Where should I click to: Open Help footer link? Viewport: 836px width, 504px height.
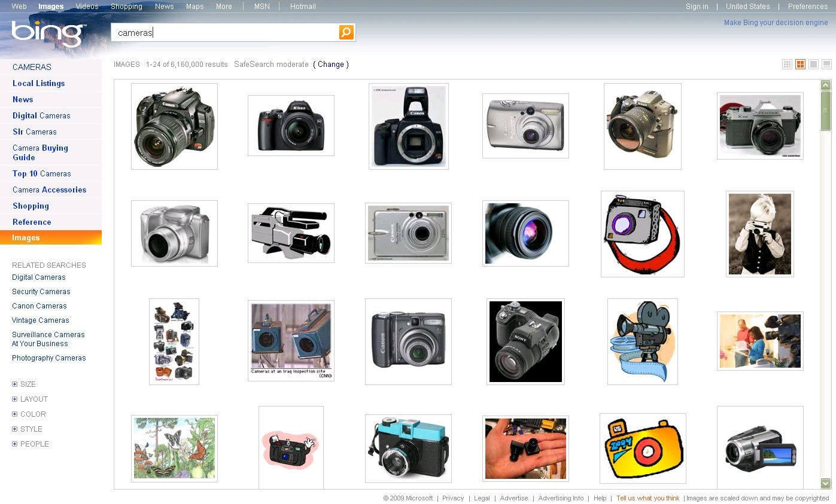tap(600, 498)
